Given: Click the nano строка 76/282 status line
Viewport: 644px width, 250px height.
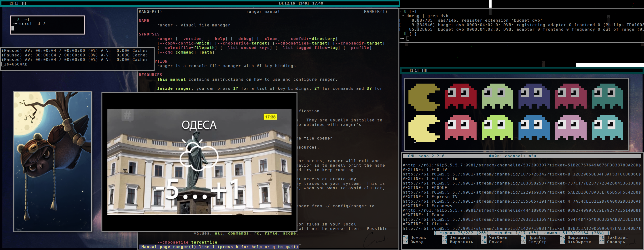Looking at the screenshot, I should click(x=522, y=233).
